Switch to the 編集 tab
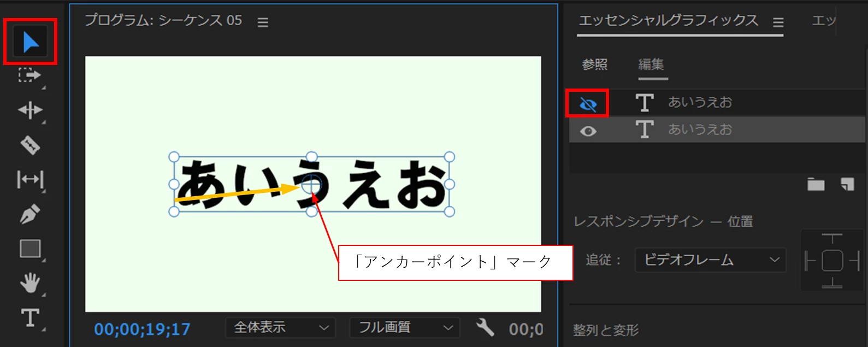Screen dimensions: 868x347 (652, 64)
